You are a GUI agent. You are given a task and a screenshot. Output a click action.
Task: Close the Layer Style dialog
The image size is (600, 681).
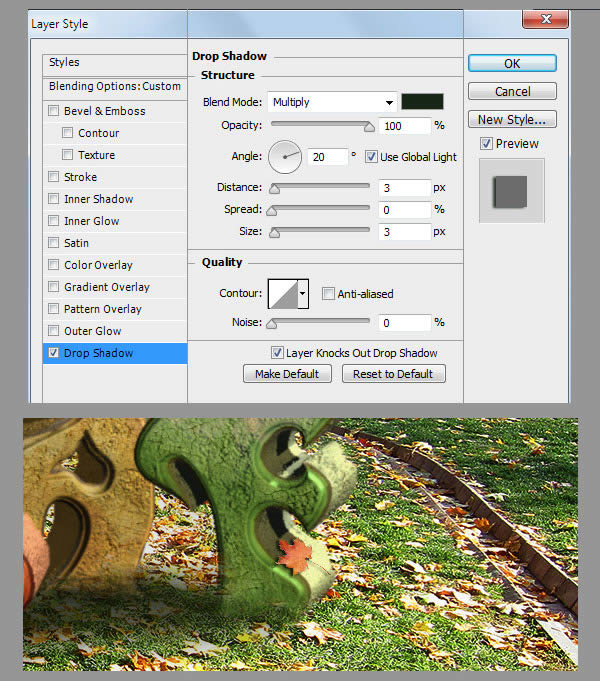[x=545, y=19]
